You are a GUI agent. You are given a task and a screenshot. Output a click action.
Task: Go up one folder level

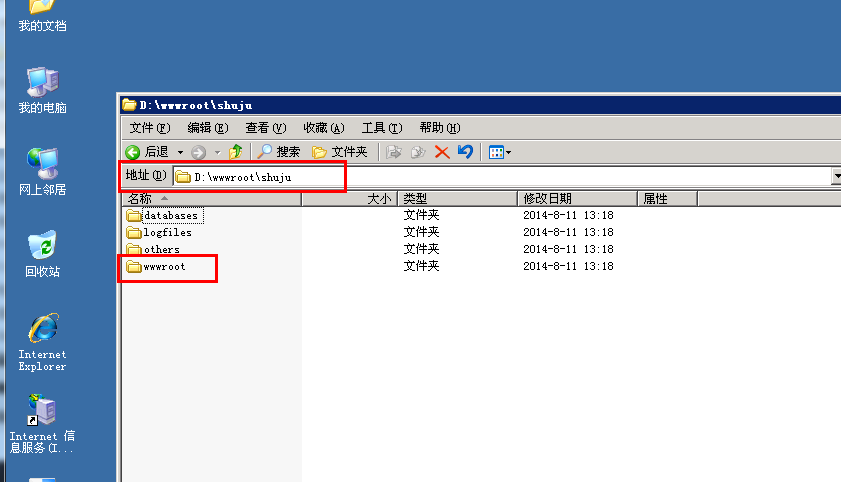point(236,152)
